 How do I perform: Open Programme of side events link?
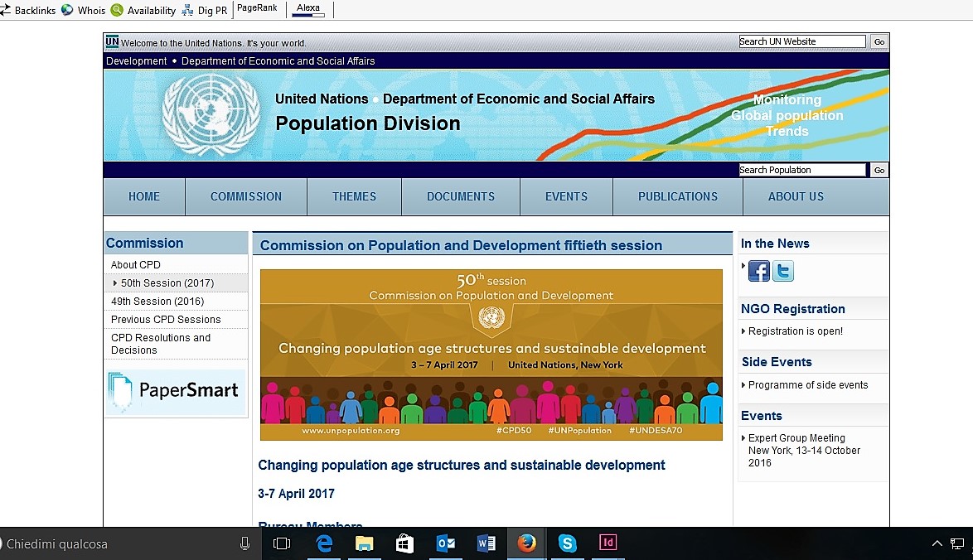[x=808, y=385]
